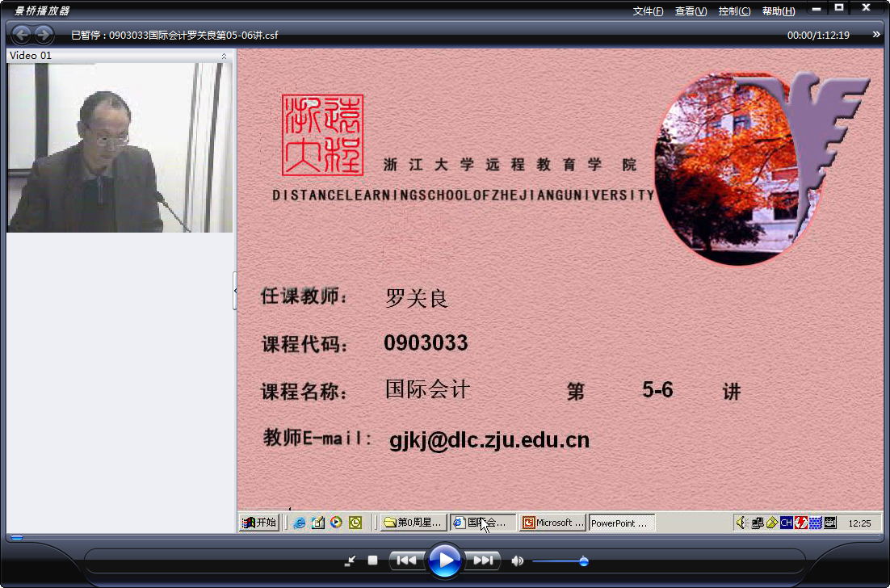This screenshot has height=588, width=890.
Task: Open the 控制(C) menu
Action: 734,10
